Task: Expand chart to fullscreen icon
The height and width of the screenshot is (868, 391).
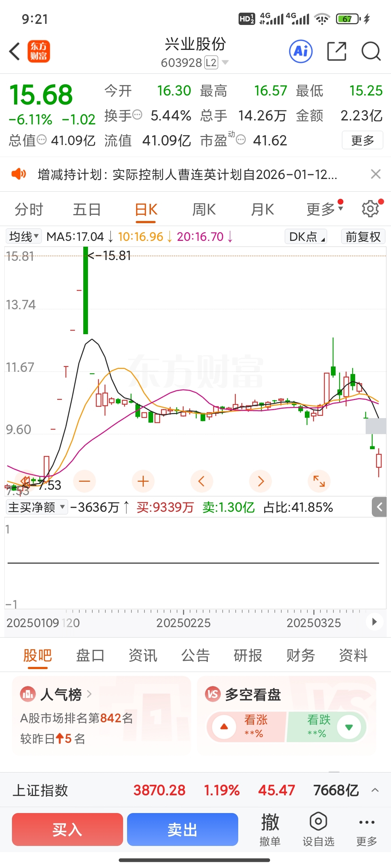Action: tap(319, 481)
